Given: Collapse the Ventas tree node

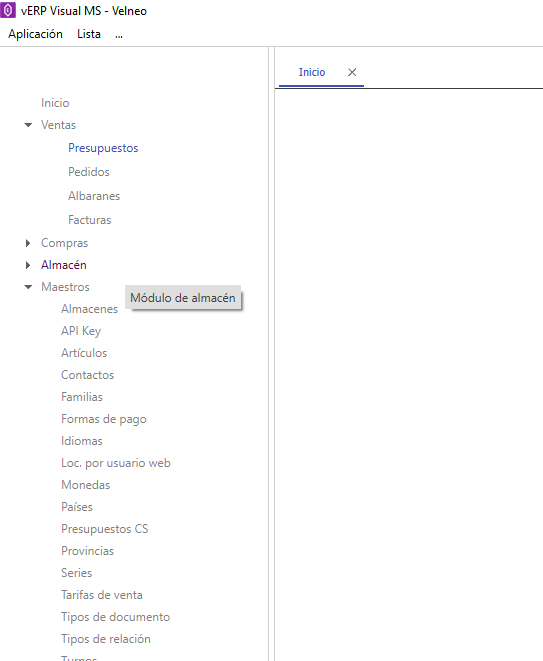Looking at the screenshot, I should click(x=28, y=125).
